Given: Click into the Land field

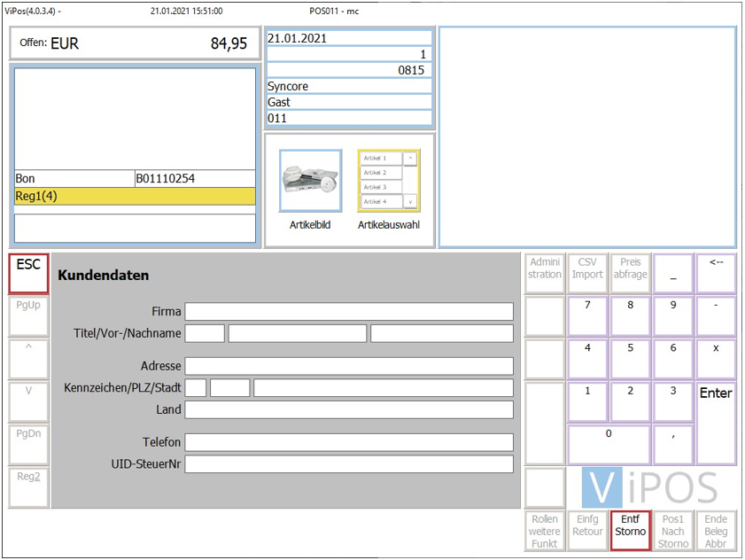Looking at the screenshot, I should pos(349,410).
